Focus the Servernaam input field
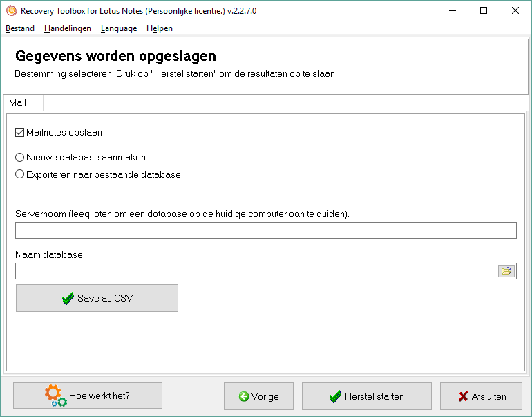532x417 pixels. coord(266,230)
